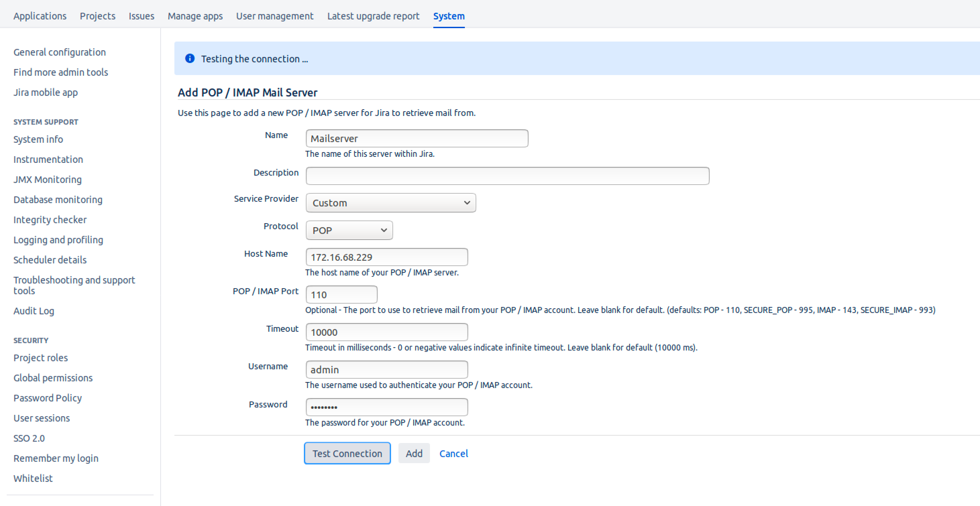Open Scheduler details

click(x=50, y=260)
